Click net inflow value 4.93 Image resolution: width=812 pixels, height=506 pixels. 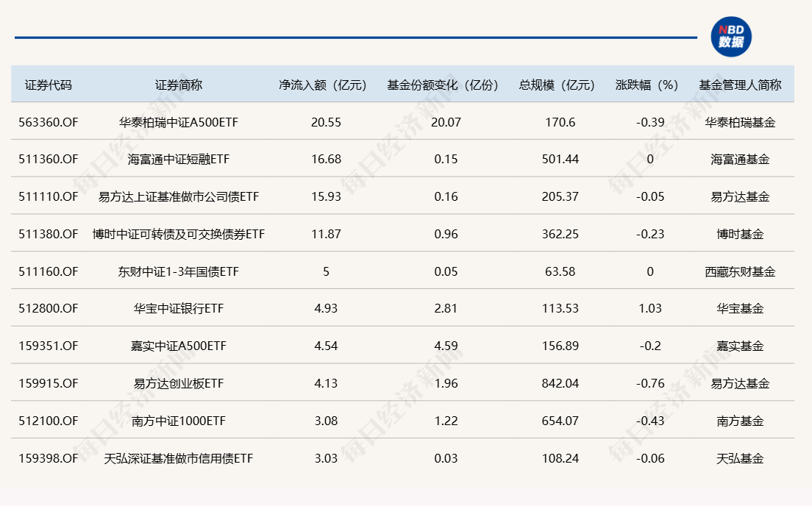(327, 309)
